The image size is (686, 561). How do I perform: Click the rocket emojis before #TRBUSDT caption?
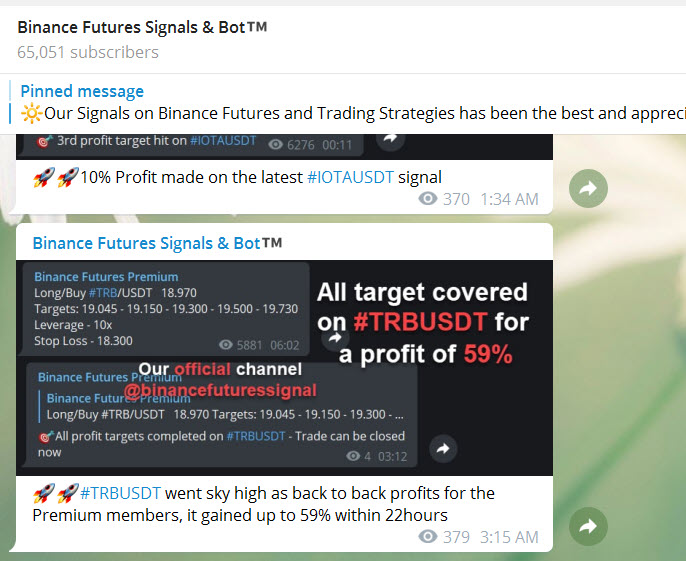[x=56, y=493]
